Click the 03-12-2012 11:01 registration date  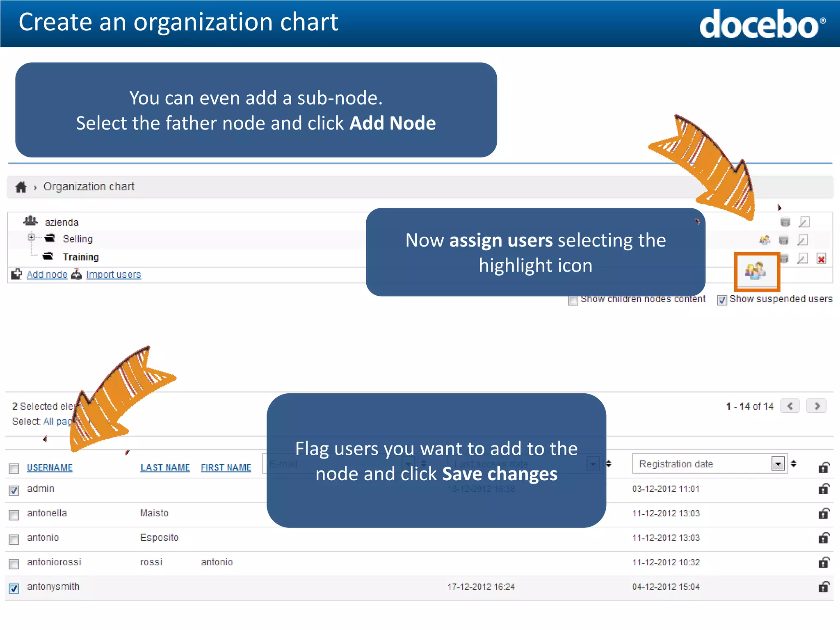coord(666,489)
